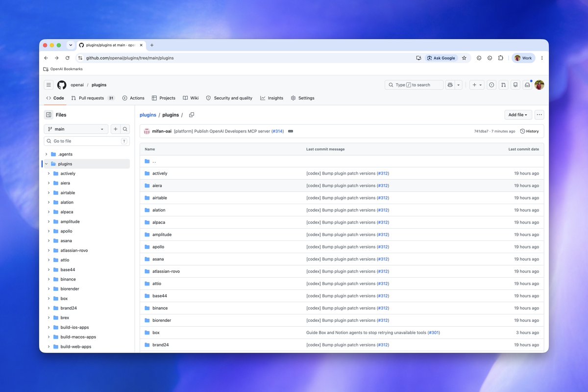Switch to the Actions tab
The width and height of the screenshot is (588, 392).
click(x=133, y=98)
